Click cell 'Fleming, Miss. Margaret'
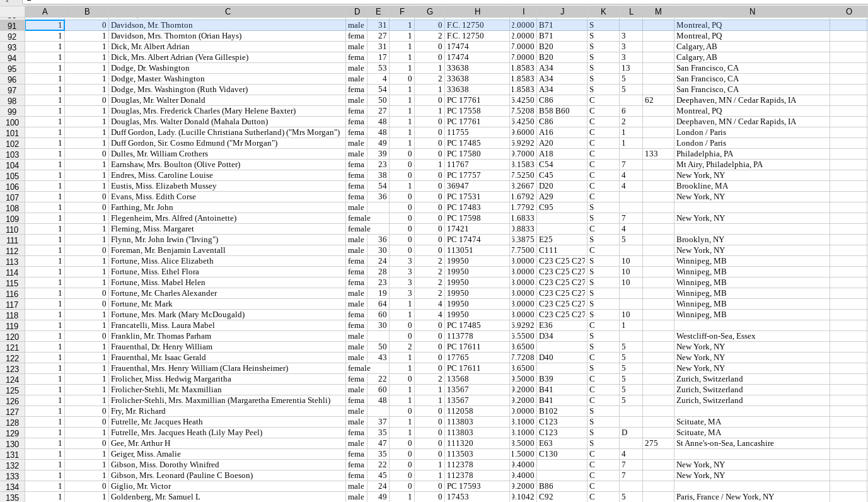This screenshot has width=868, height=502. tap(228, 229)
